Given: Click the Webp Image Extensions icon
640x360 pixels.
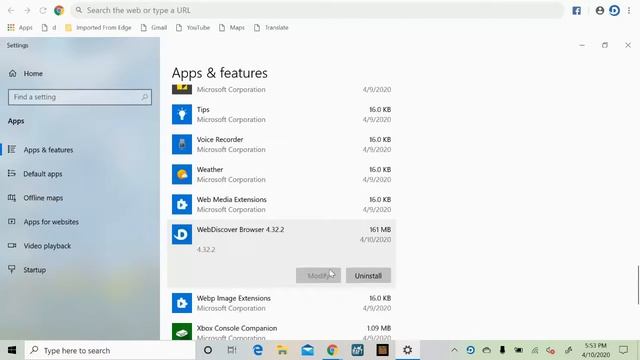Looking at the screenshot, I should pyautogui.click(x=182, y=303).
